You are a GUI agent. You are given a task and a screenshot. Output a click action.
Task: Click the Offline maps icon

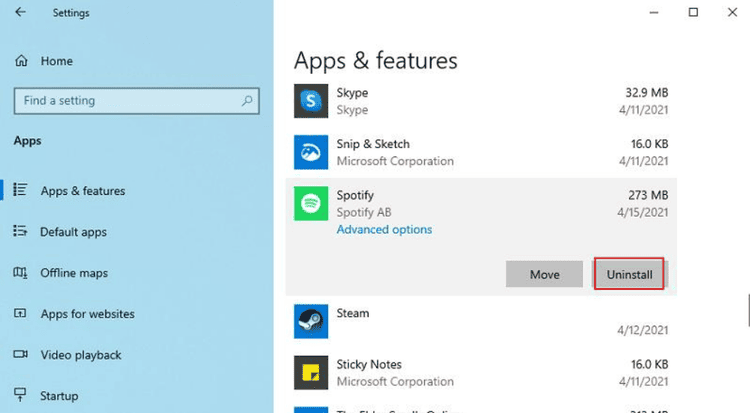coord(20,273)
